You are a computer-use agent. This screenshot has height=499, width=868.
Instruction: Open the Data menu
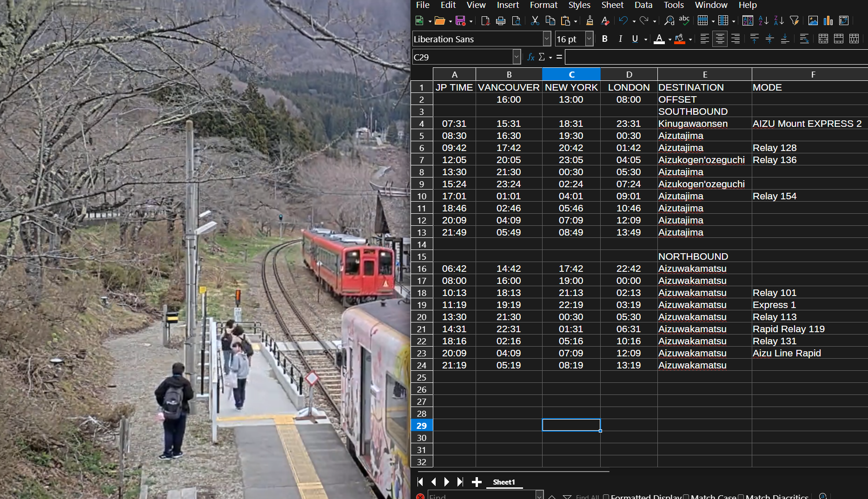point(643,5)
